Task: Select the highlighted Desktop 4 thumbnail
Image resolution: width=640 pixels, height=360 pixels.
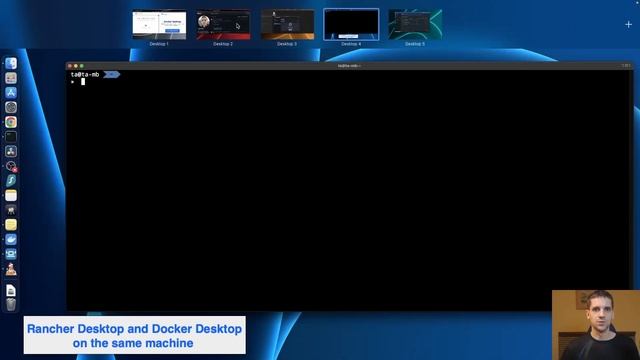Action: pyautogui.click(x=351, y=25)
